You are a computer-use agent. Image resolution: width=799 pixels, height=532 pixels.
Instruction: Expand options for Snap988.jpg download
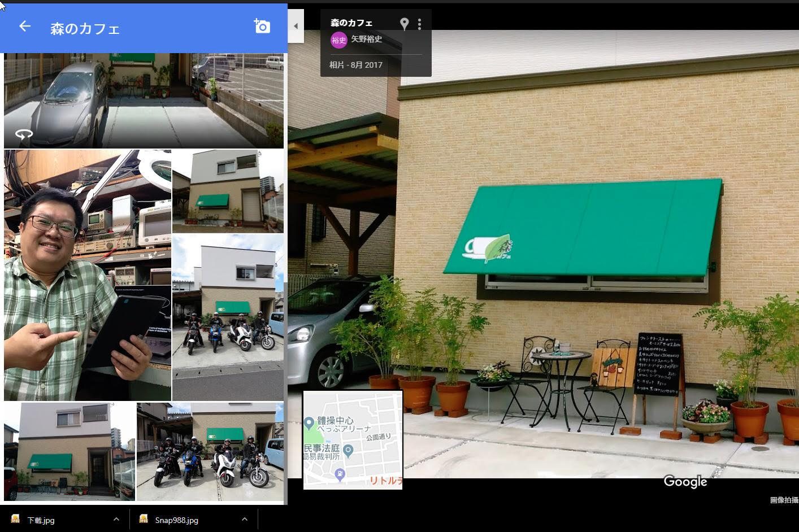point(244,520)
